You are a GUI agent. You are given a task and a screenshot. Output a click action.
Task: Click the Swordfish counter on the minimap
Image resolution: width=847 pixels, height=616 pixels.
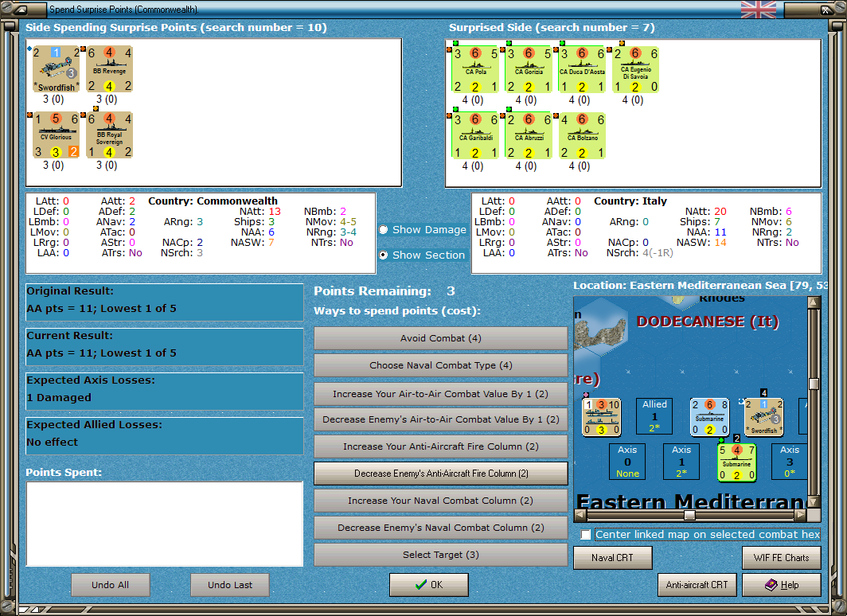pos(764,417)
